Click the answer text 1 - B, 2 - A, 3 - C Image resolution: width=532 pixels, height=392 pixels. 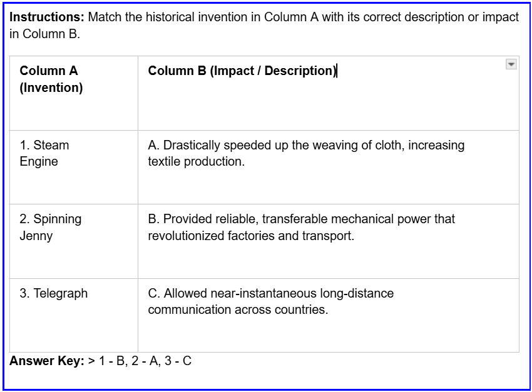145,361
